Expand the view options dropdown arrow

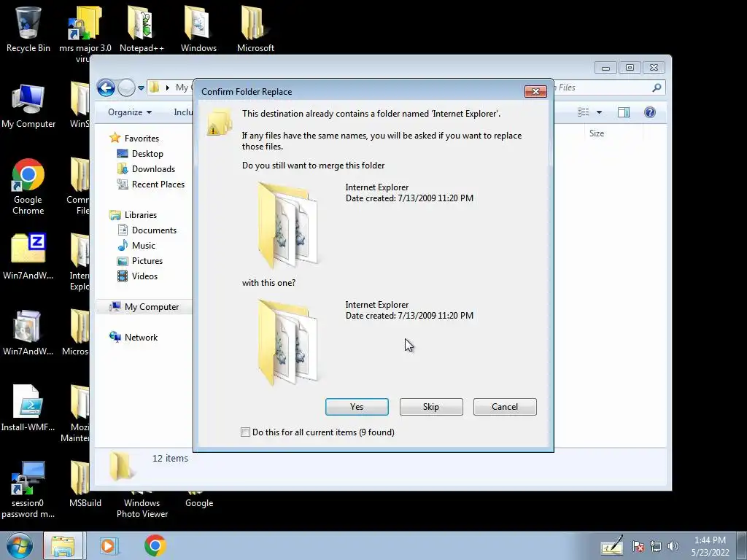coord(600,112)
